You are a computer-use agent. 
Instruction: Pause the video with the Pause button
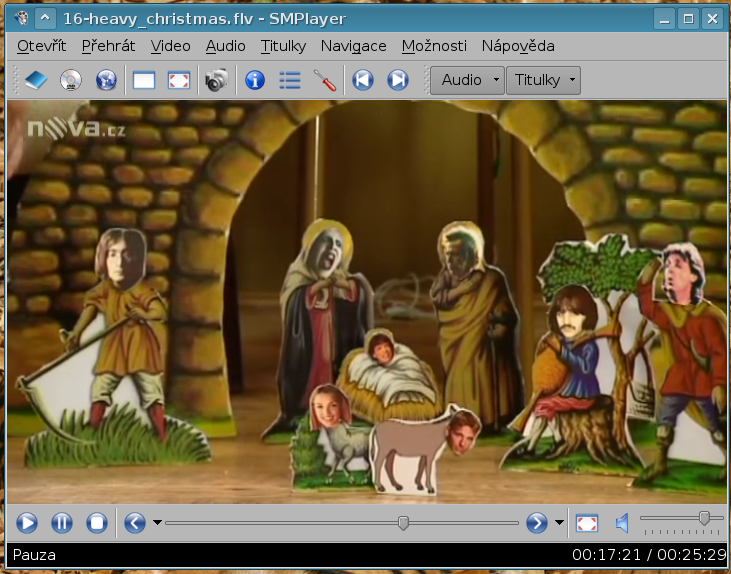[62, 523]
